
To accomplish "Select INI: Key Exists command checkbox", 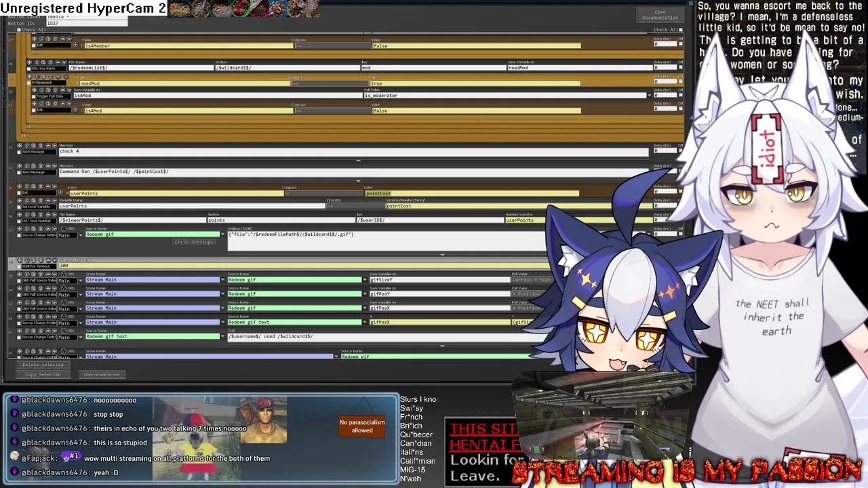I will 28,68.
